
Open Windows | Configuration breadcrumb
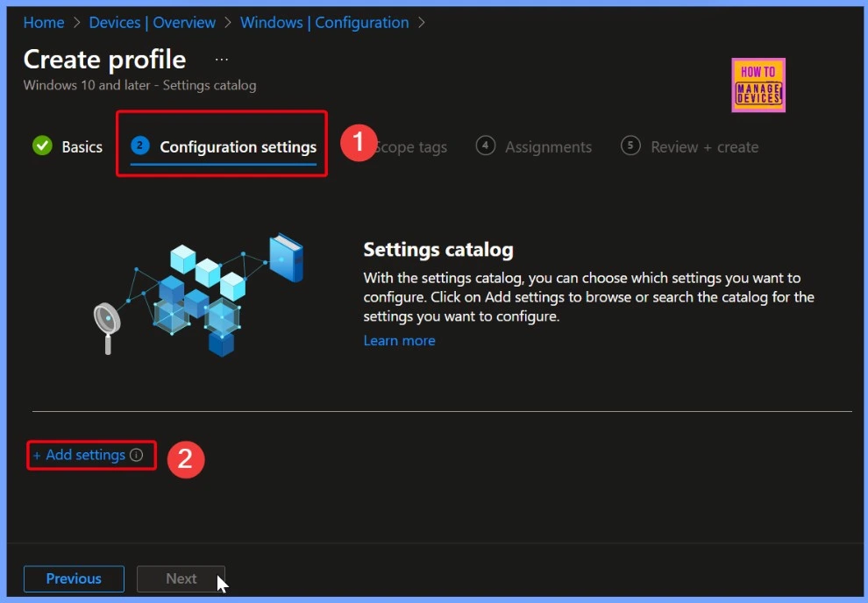tap(324, 23)
